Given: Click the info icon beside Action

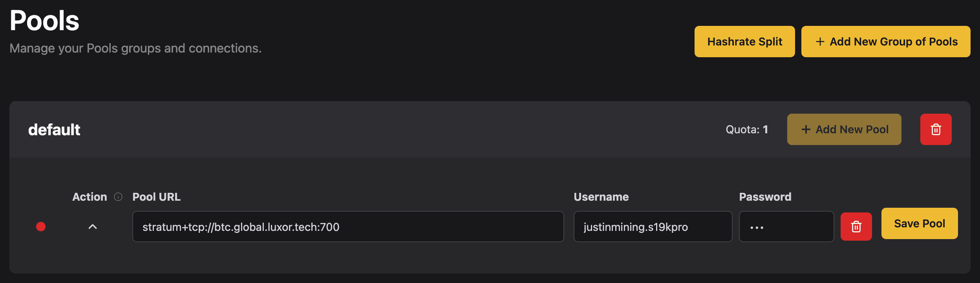Looking at the screenshot, I should click(118, 197).
